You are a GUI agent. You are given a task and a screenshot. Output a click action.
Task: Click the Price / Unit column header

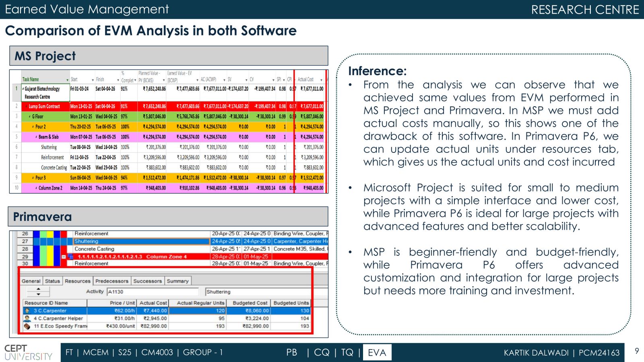(x=112, y=303)
